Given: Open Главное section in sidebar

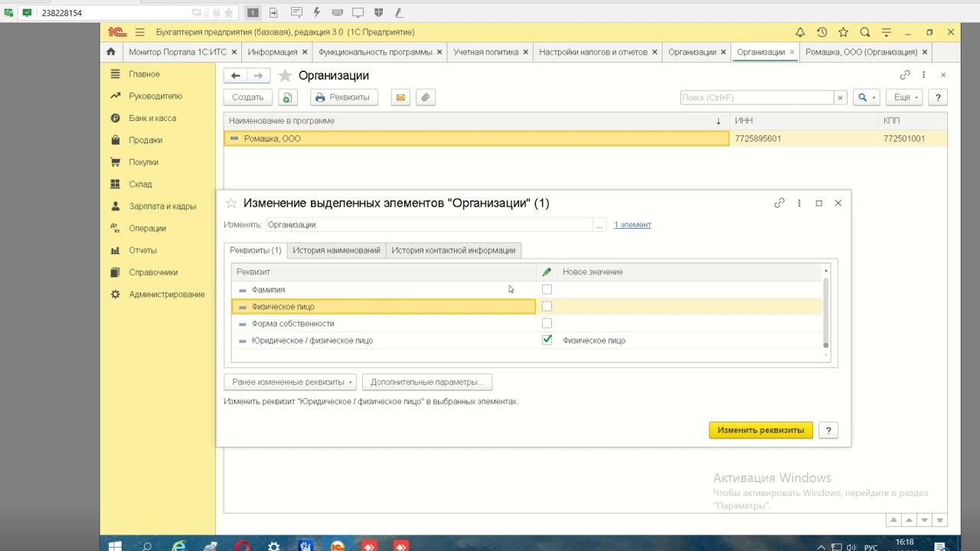Looking at the screenshot, I should (144, 74).
